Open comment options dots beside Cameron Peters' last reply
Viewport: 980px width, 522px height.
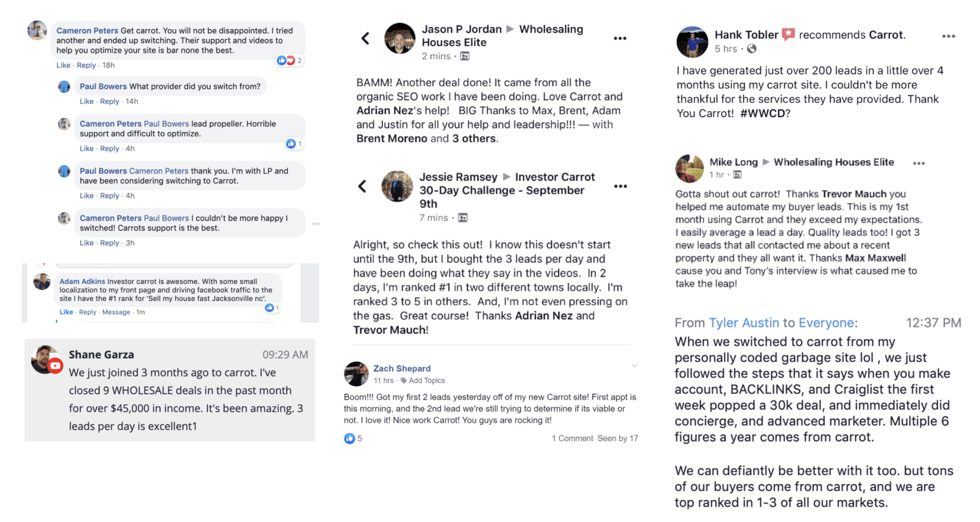pyautogui.click(x=315, y=224)
